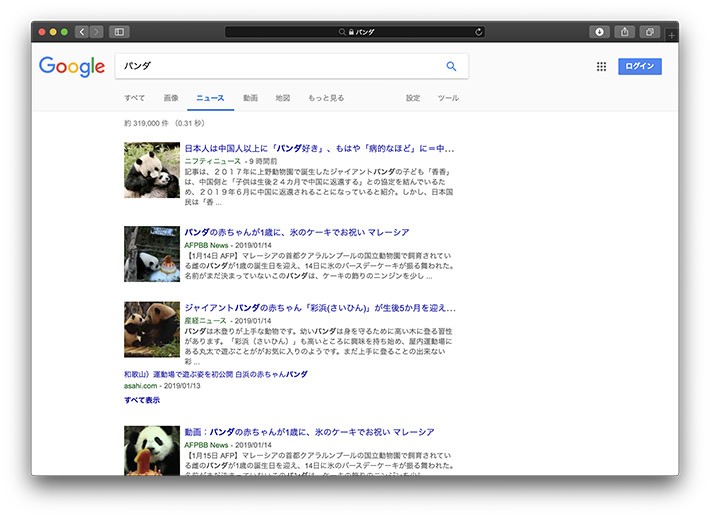710x517 pixels.
Task: Open the Safari downloads icon
Action: pyautogui.click(x=599, y=32)
